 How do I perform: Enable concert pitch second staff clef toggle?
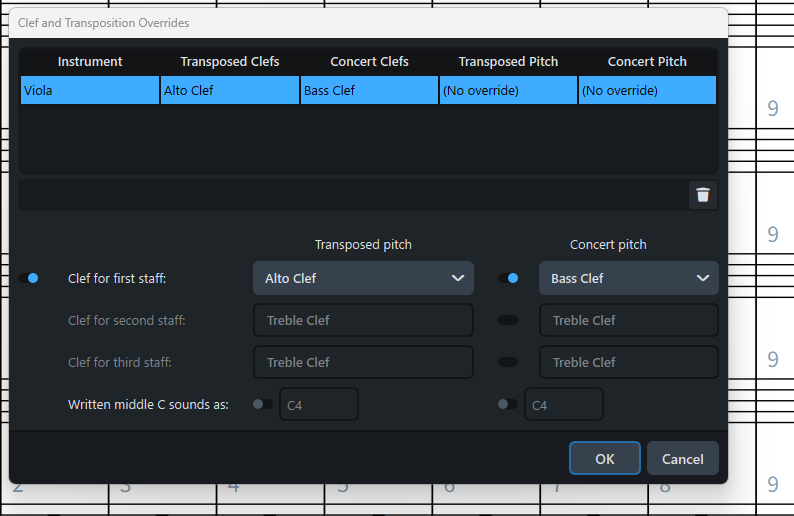[x=508, y=320]
